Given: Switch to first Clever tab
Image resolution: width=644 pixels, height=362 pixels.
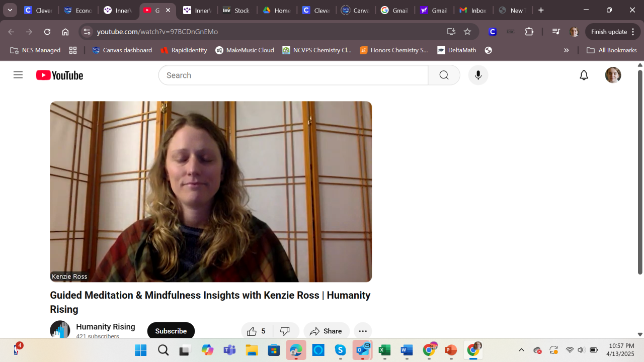Looking at the screenshot, I should pyautogui.click(x=38, y=10).
